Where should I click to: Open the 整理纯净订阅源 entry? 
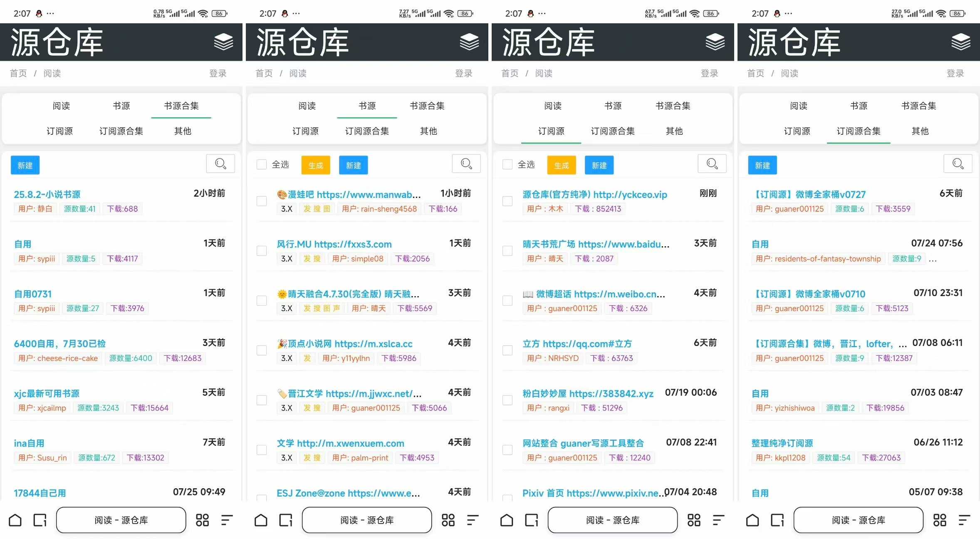pyautogui.click(x=782, y=443)
